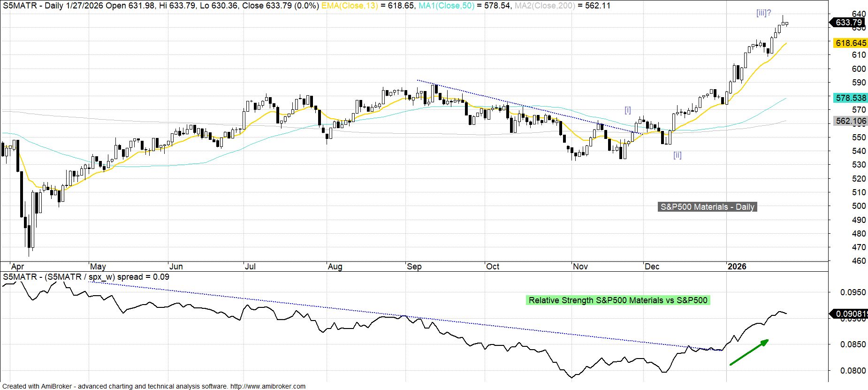
Task: Click the S&P500 Materials - Daily label
Action: tap(707, 207)
